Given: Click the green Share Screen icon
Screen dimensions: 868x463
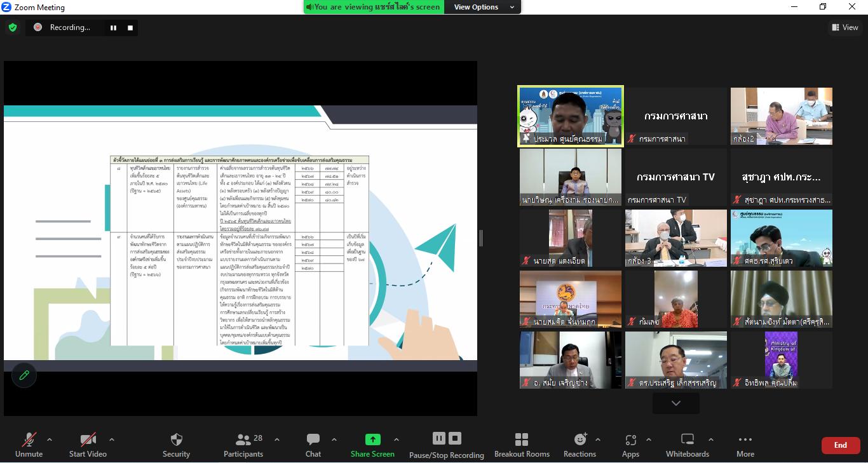Looking at the screenshot, I should click(372, 440).
